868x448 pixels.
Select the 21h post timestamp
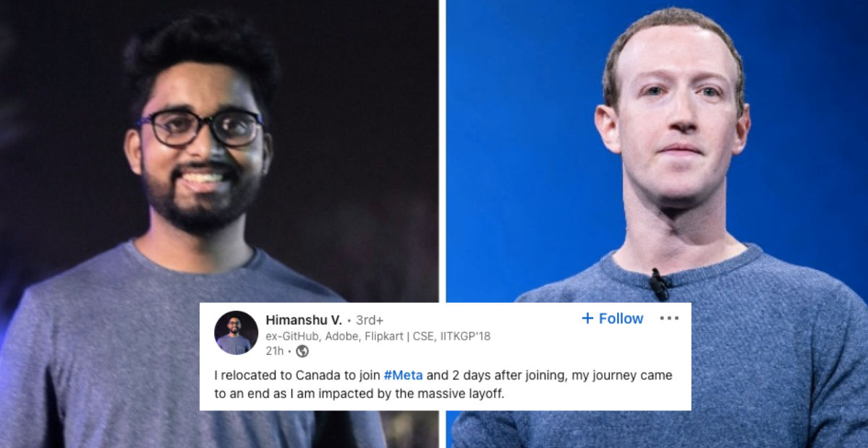coord(274,351)
